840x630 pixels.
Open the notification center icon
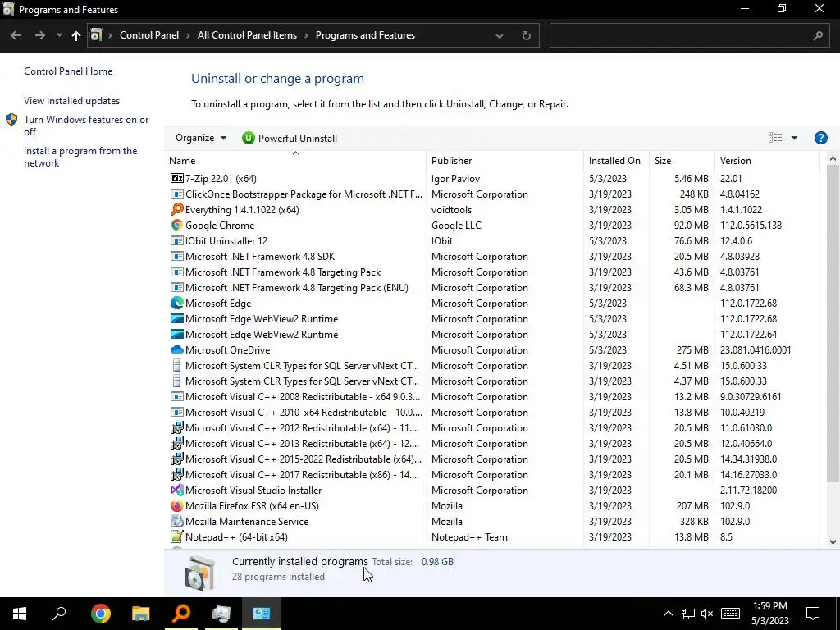(813, 614)
